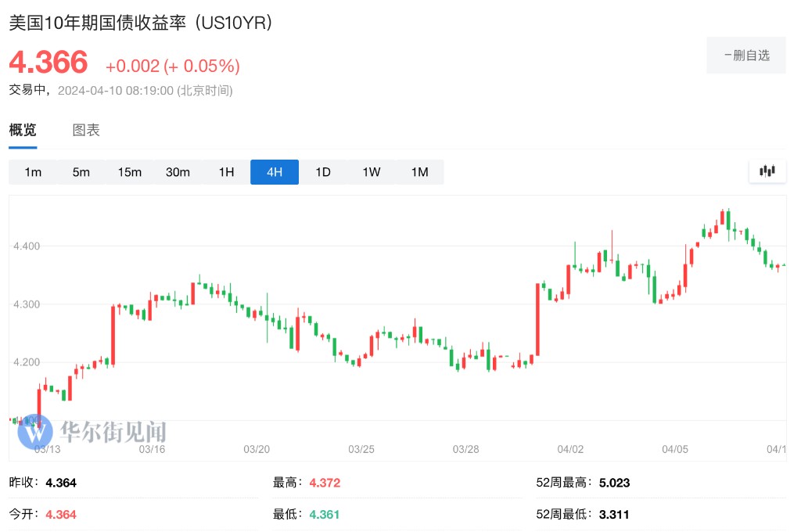Click the 今开 value 4.364
The image size is (801, 532).
tap(61, 515)
